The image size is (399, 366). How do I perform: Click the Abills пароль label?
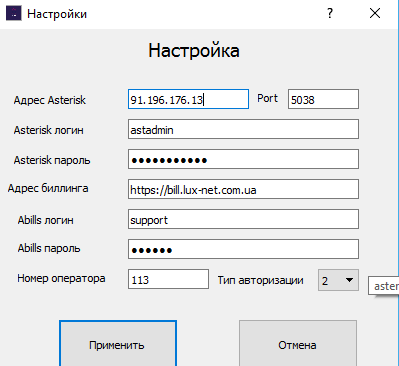point(49,248)
